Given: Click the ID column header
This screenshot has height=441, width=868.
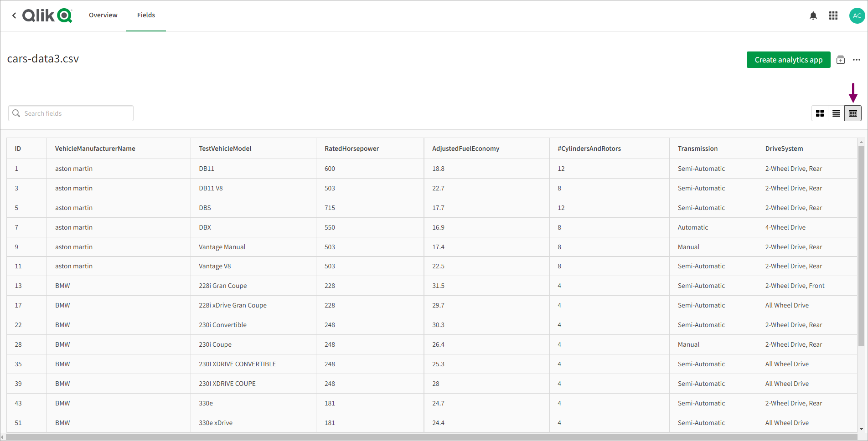Looking at the screenshot, I should point(26,149).
